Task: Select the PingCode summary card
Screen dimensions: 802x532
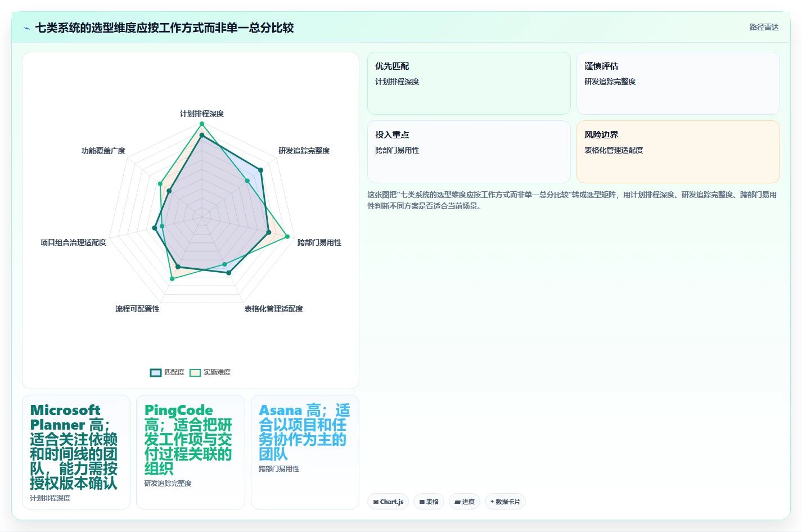Action: tap(191, 452)
